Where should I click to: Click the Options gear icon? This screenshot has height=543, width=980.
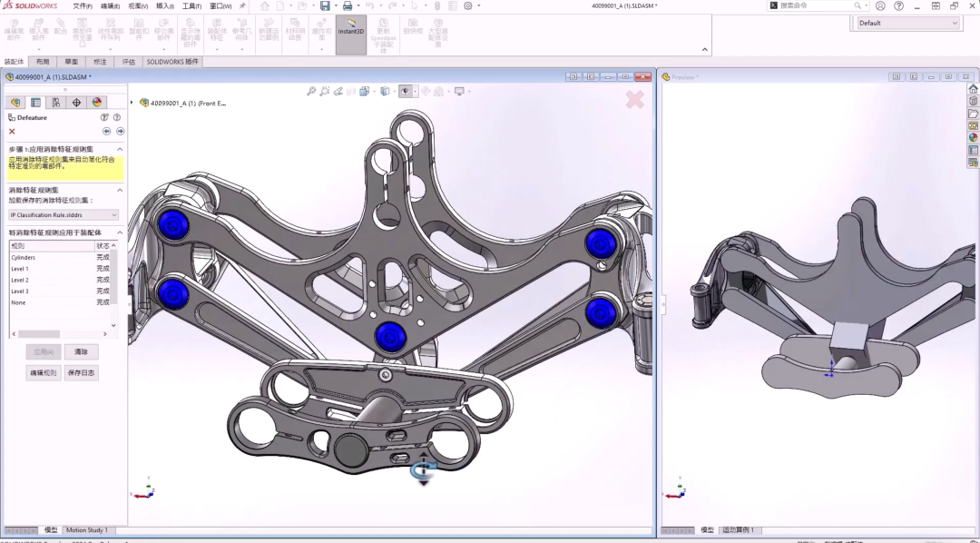click(468, 6)
